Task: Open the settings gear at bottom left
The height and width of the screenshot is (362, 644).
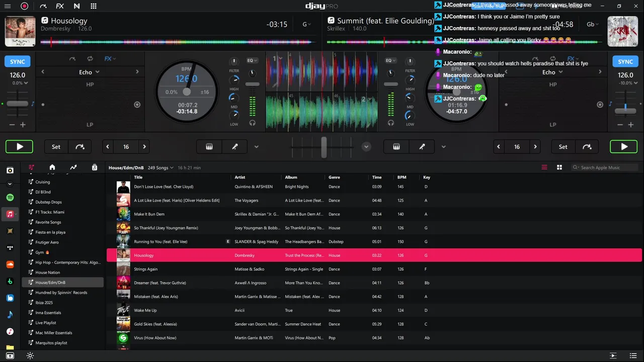Action: click(30, 356)
